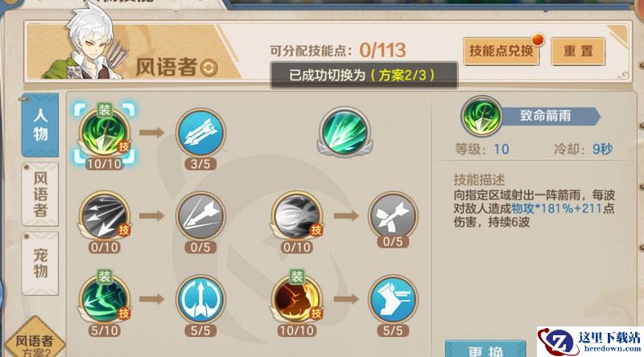
Task: Select the green slash skill without level
Action: (345, 132)
